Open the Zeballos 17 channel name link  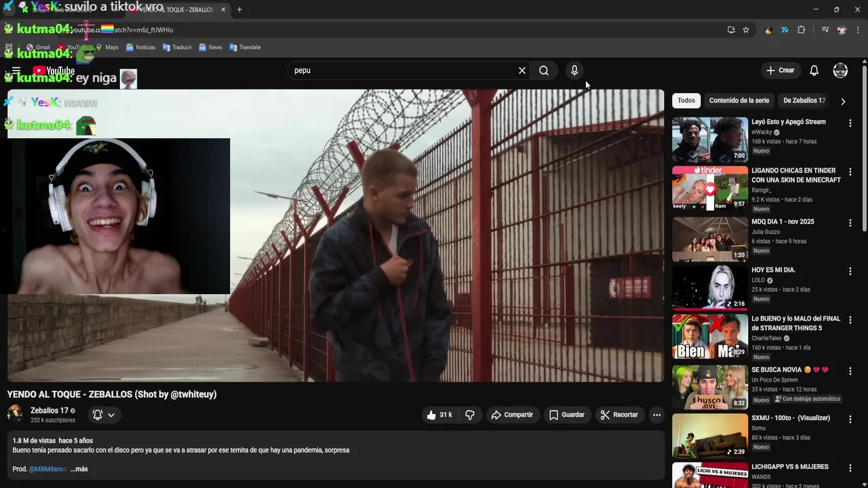point(50,411)
